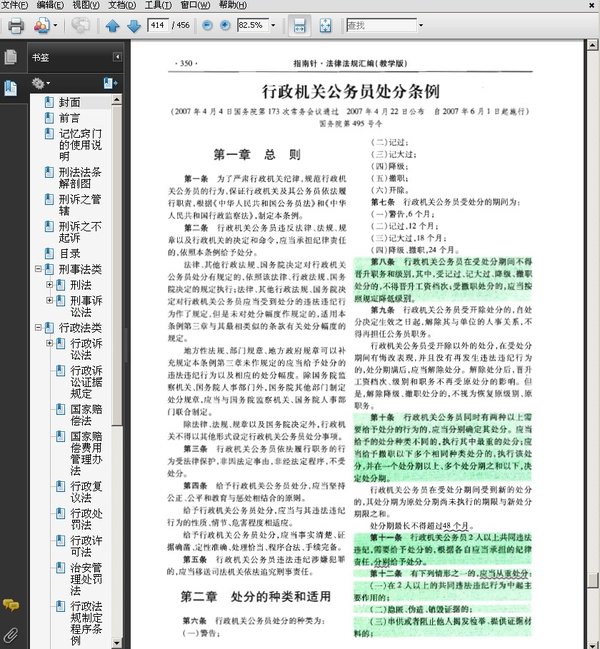Image resolution: width=600 pixels, height=649 pixels.
Task: Open the 刑法法条解剖图 bookmark
Action: tap(80, 178)
